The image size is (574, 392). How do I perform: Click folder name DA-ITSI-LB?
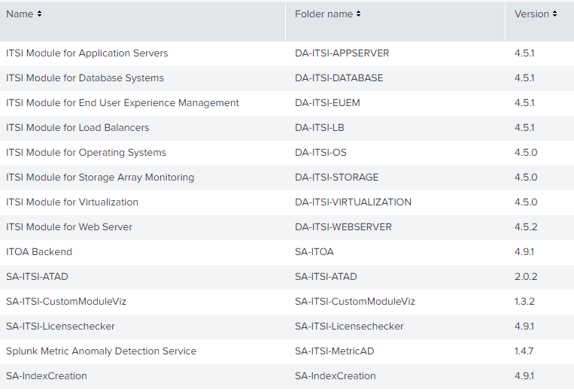click(x=319, y=128)
